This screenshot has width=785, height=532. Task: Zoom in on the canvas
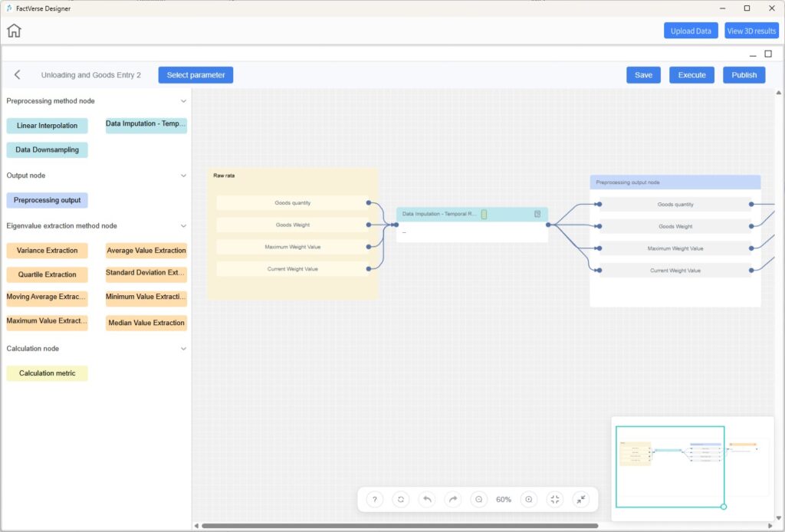[x=528, y=499]
